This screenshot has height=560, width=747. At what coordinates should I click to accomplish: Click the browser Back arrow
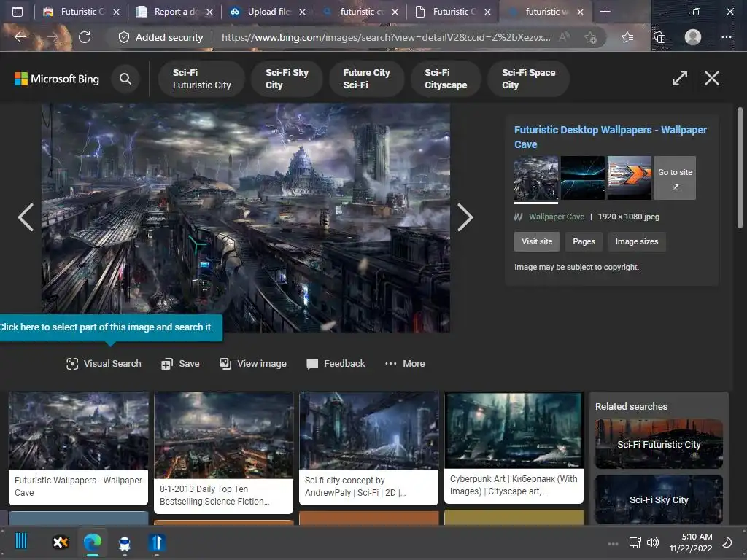pos(20,36)
